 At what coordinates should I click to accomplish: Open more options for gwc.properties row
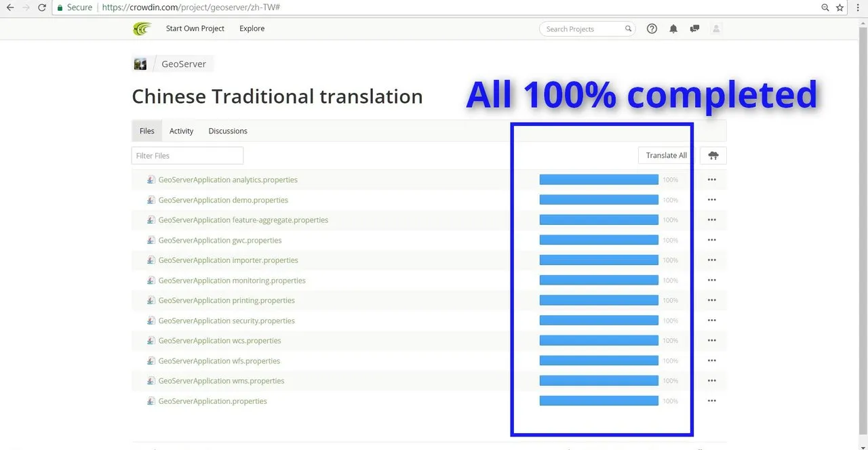click(x=711, y=240)
